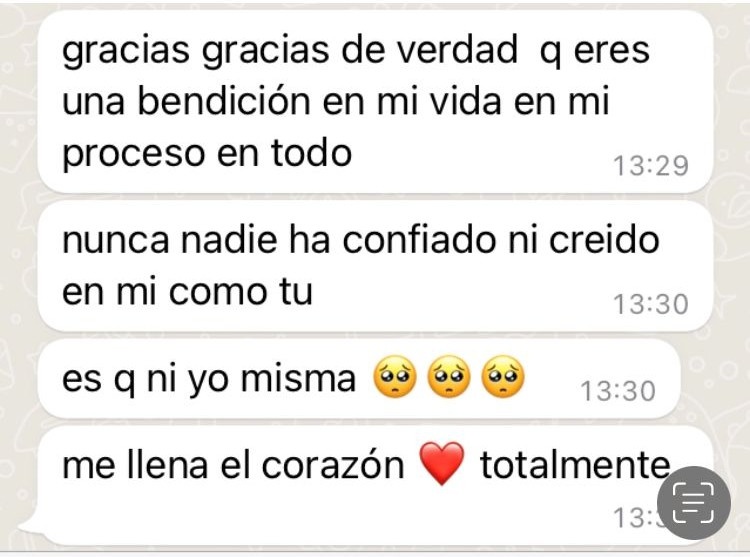750x557 pixels.
Task: Click the middle pleading face emoji
Action: click(448, 377)
